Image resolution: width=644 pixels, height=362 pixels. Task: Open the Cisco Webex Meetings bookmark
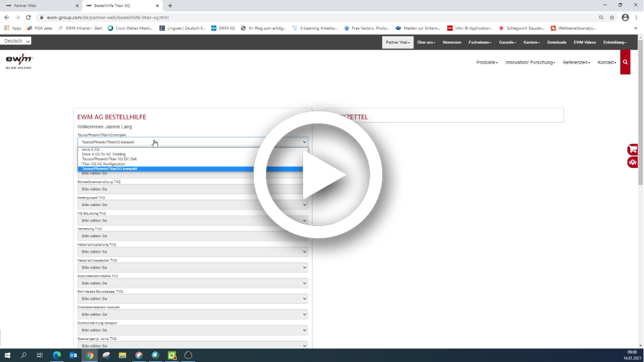point(130,28)
